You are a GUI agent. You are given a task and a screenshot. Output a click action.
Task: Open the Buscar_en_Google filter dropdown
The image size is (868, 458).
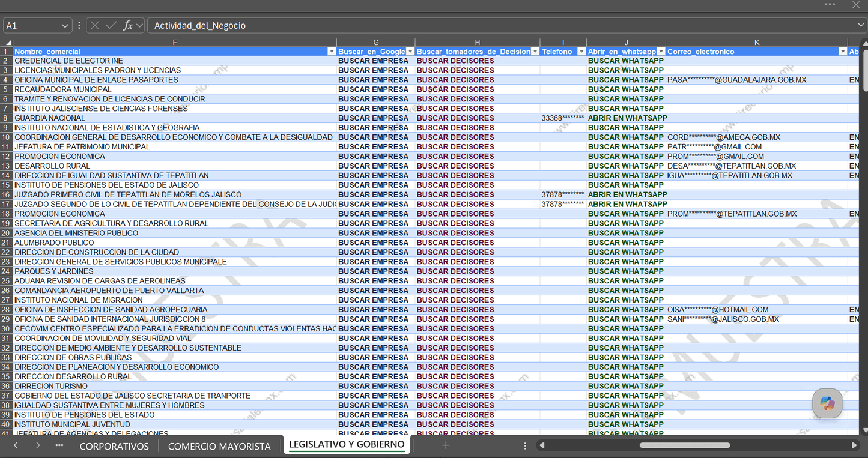pos(410,52)
